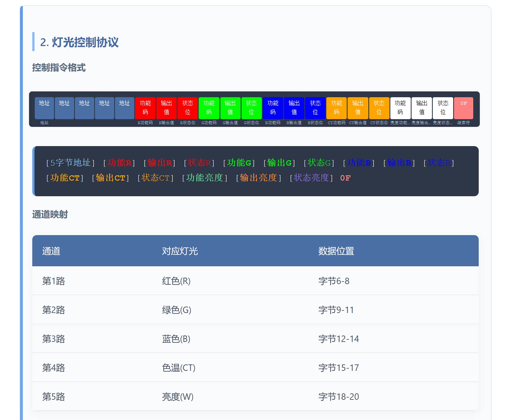
Task: Click the 对应灯光 column header
Action: click(180, 251)
